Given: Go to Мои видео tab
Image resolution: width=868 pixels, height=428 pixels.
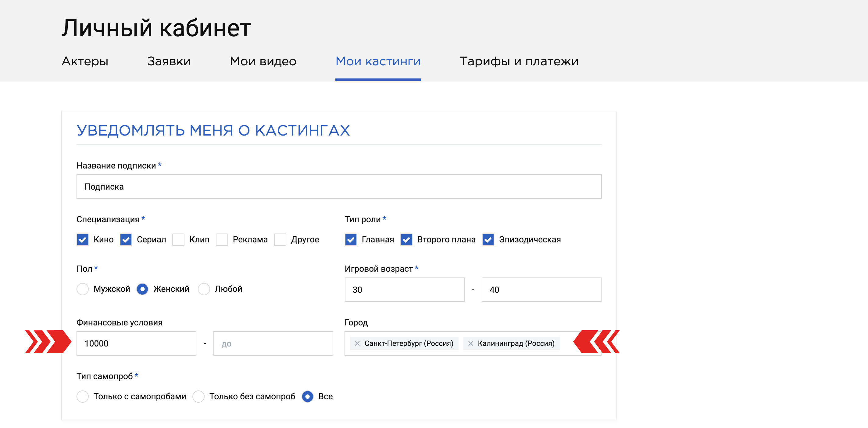Looking at the screenshot, I should (x=263, y=61).
